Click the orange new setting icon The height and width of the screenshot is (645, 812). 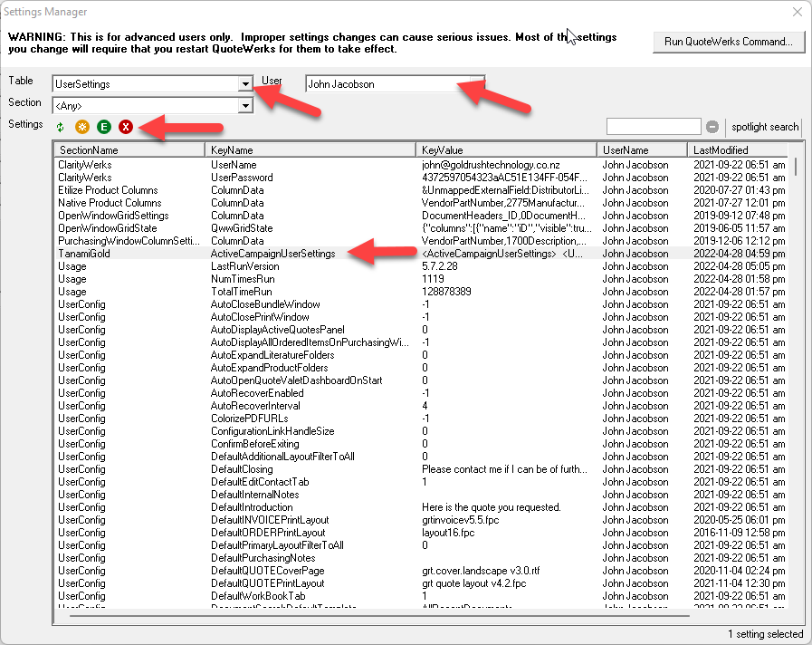pyautogui.click(x=81, y=127)
